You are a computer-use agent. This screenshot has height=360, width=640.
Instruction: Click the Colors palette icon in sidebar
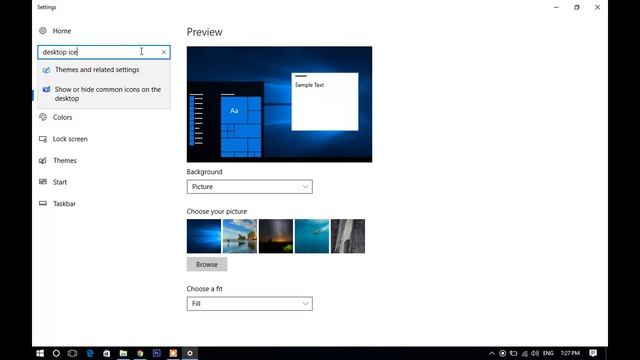coord(43,118)
